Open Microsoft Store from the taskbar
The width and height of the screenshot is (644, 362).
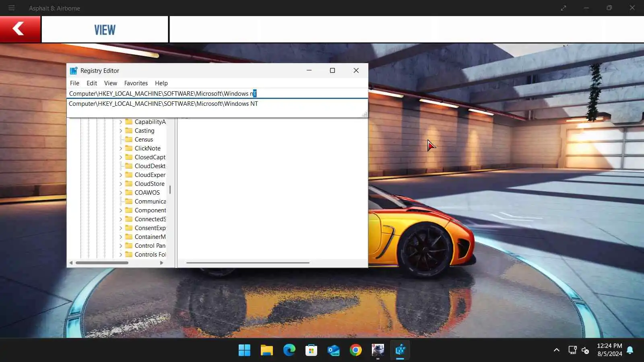coord(311,350)
